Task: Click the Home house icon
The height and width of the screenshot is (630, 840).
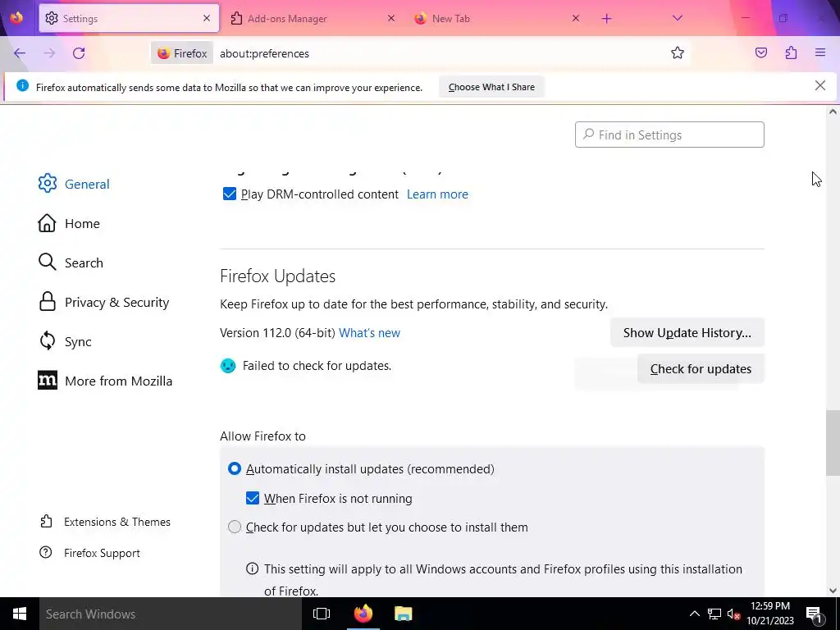Action: click(x=47, y=223)
